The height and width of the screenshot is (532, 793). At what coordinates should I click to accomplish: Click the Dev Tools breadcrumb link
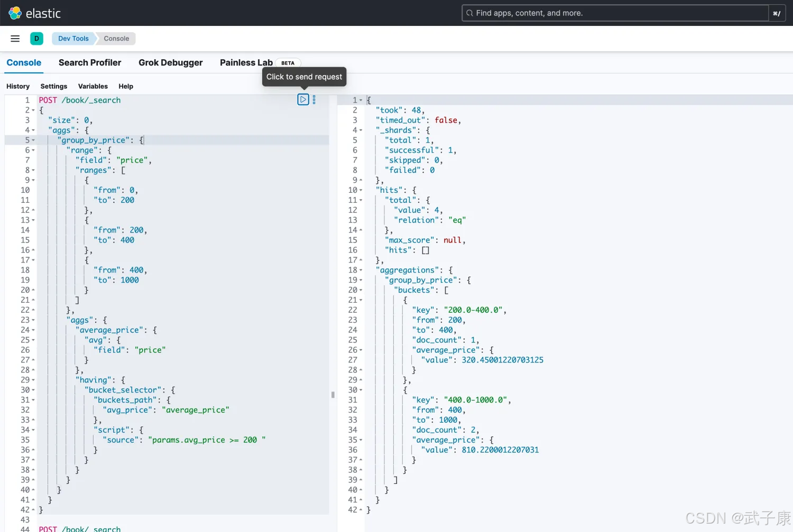(x=73, y=39)
